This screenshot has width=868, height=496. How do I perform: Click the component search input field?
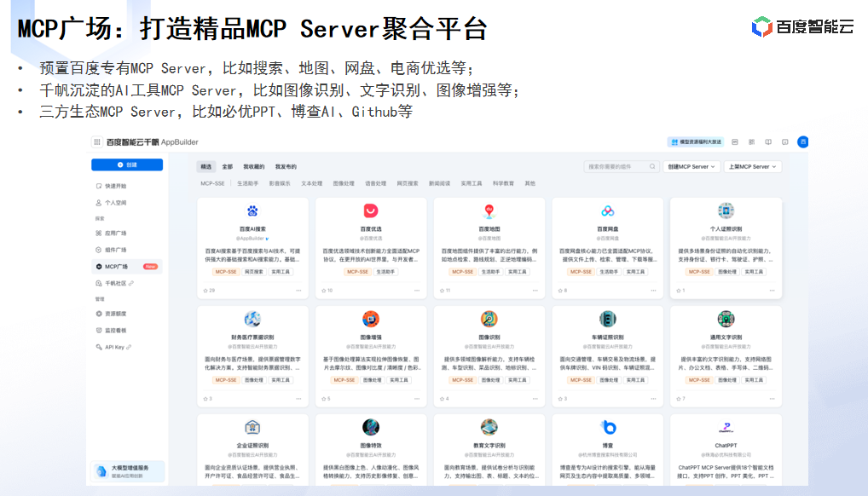pos(621,166)
